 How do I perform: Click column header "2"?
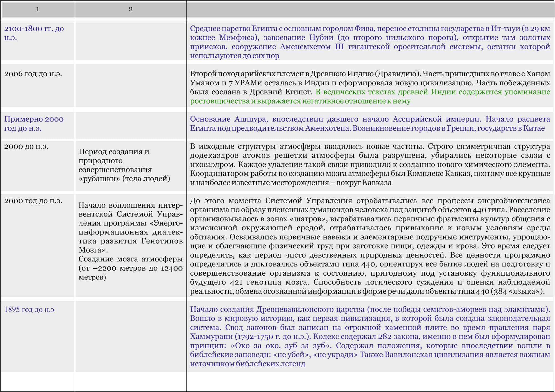point(131,9)
